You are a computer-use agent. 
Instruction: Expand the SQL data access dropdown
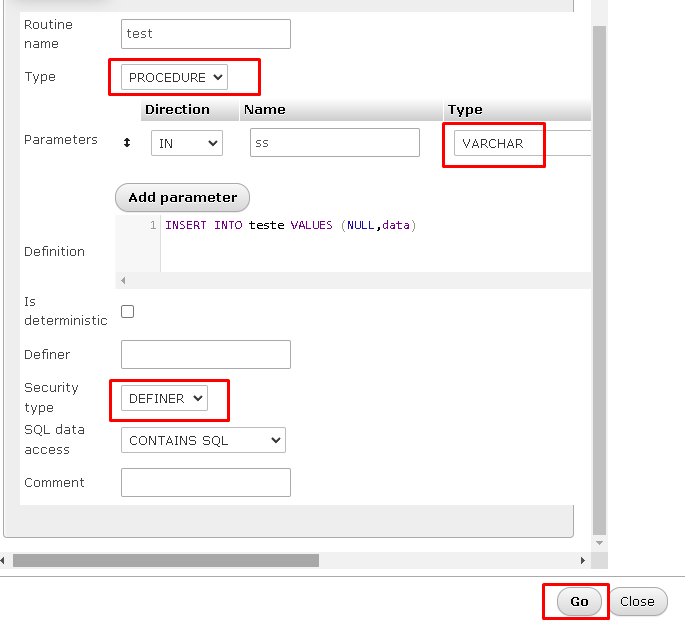203,440
